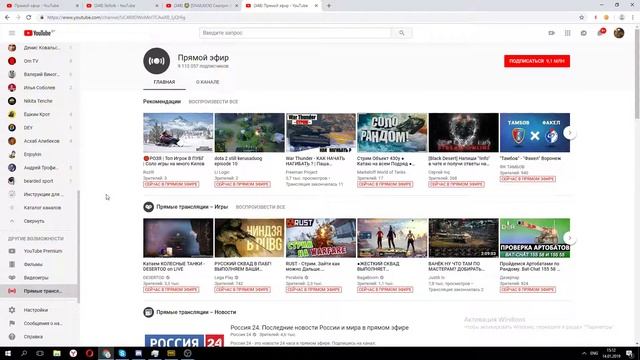Open Россия 24 news stream title link

pos(319,327)
